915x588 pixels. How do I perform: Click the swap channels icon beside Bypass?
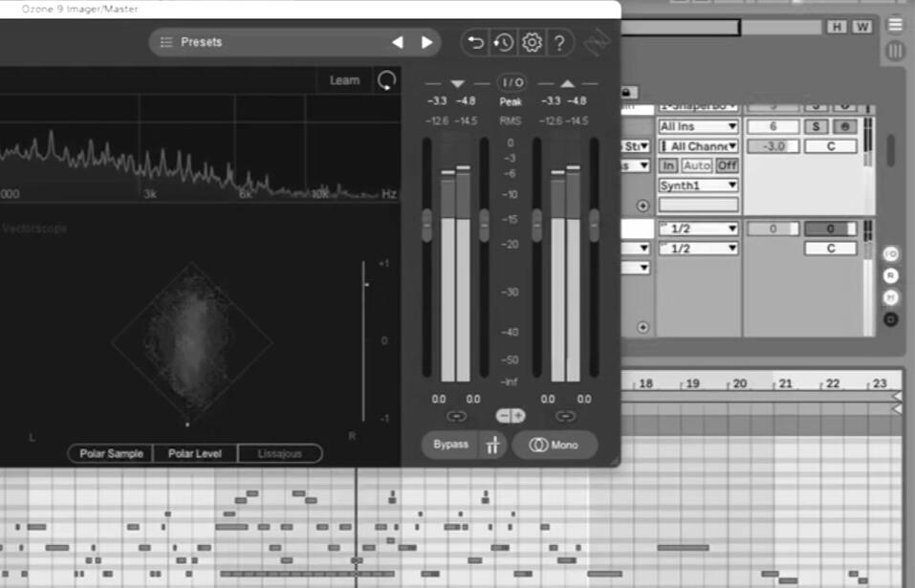(x=492, y=445)
